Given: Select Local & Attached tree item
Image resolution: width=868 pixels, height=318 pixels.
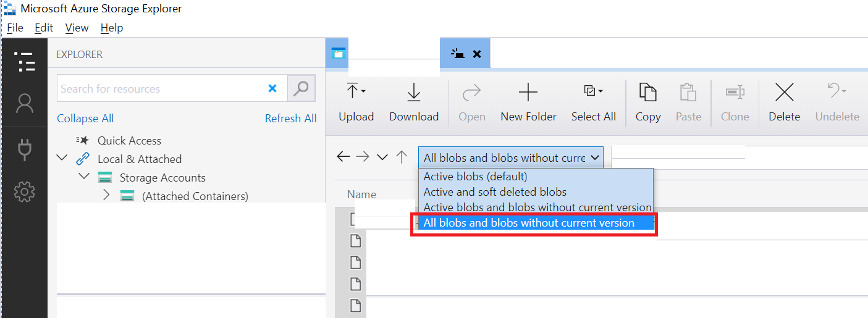Looking at the screenshot, I should 140,159.
